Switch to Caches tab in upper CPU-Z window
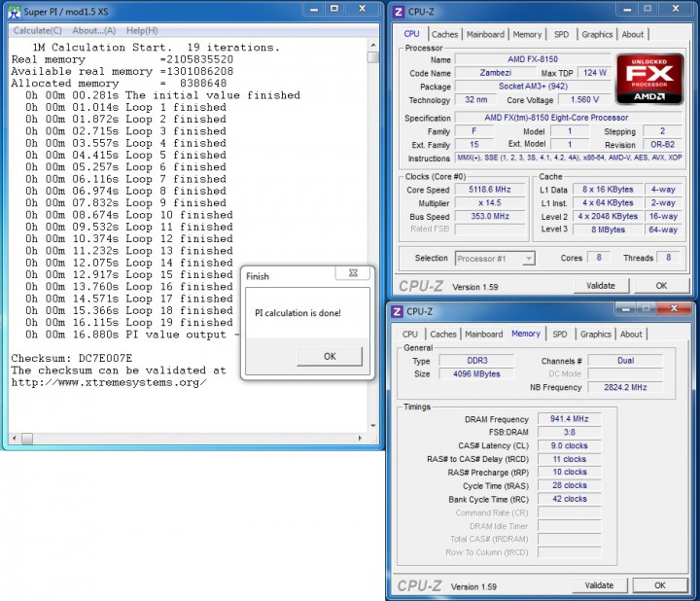Viewport: 700px width, 601px height. [444, 34]
